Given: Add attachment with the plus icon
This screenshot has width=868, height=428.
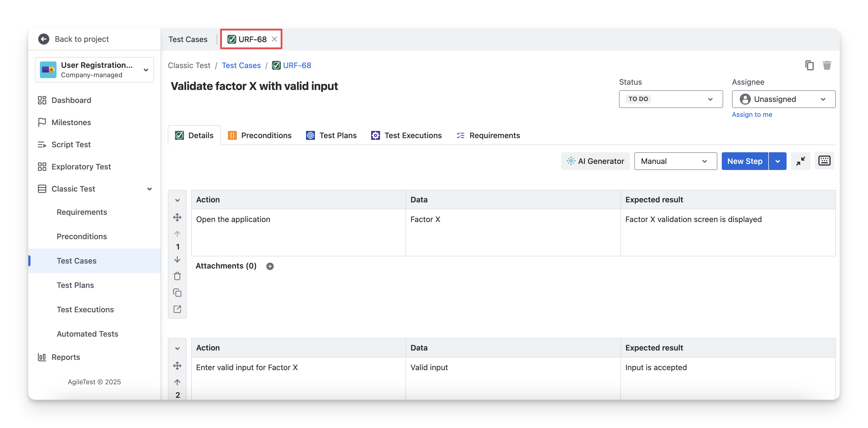Looking at the screenshot, I should coord(270,266).
